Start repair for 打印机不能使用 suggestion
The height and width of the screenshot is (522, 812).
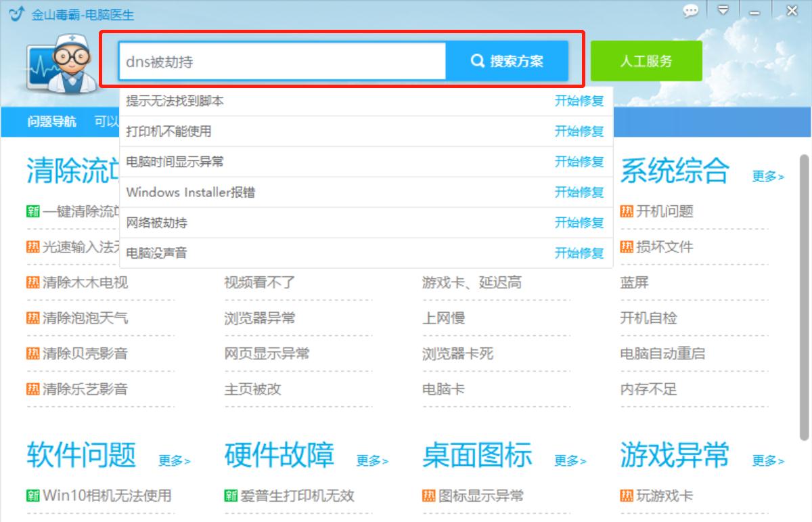pyautogui.click(x=579, y=131)
